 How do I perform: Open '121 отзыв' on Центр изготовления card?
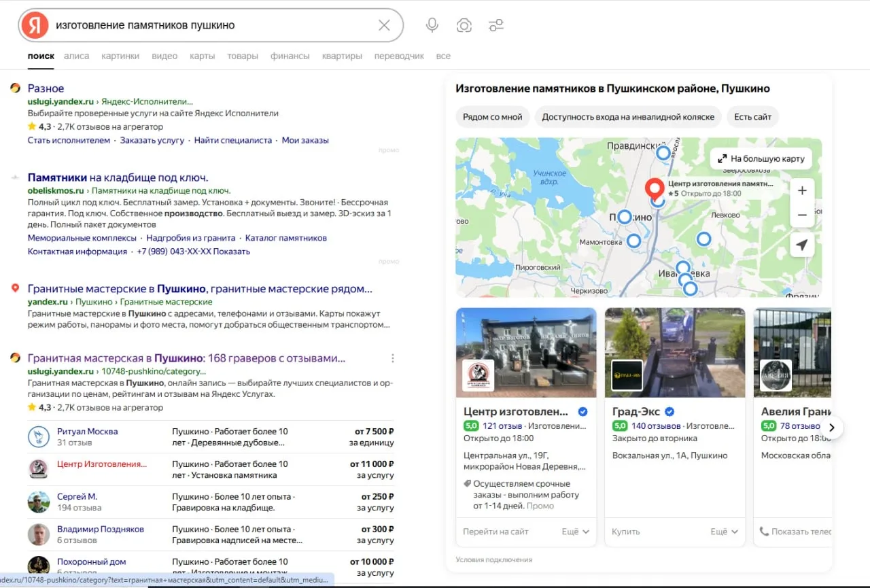(502, 426)
